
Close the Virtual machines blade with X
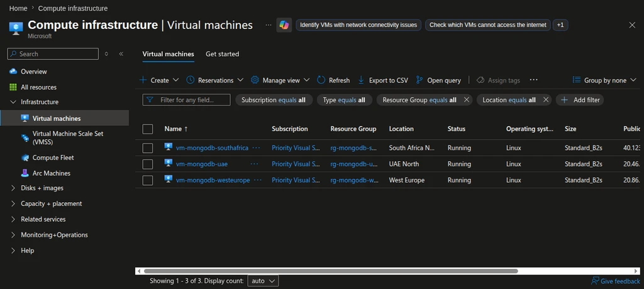point(632,25)
